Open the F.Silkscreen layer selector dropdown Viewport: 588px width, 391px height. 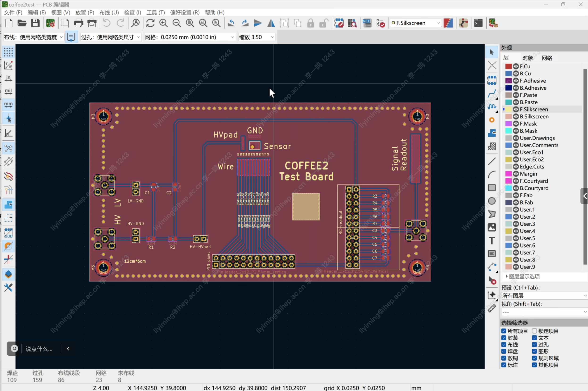click(416, 23)
